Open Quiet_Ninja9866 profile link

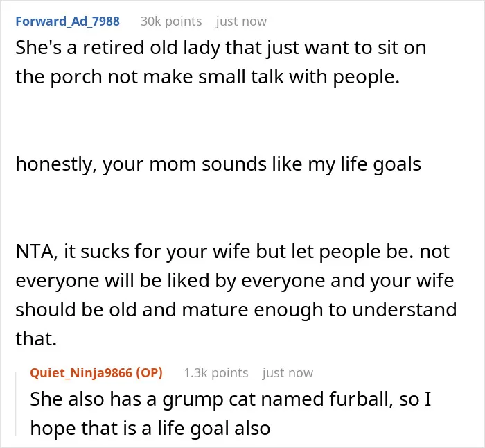(81, 373)
